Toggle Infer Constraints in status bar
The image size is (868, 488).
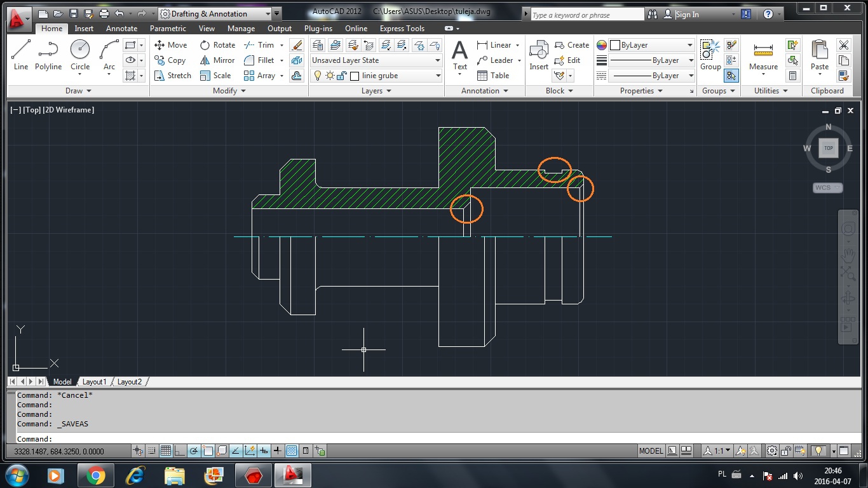click(137, 451)
